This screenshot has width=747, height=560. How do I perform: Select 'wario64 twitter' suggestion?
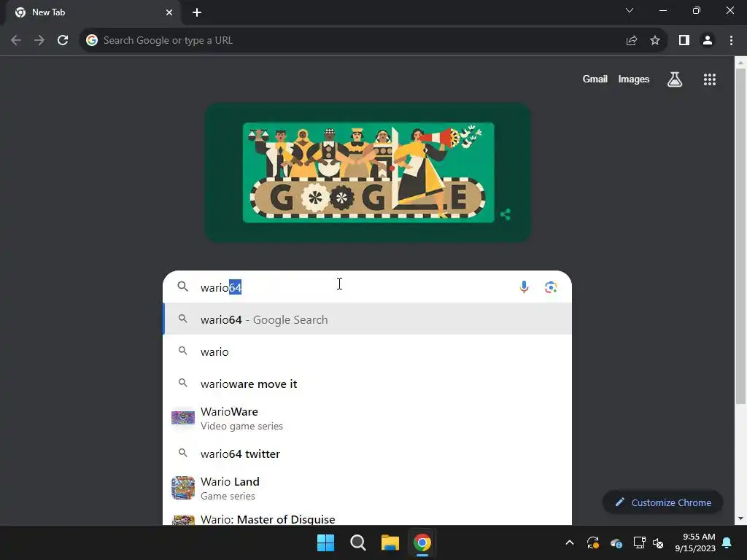pyautogui.click(x=367, y=454)
